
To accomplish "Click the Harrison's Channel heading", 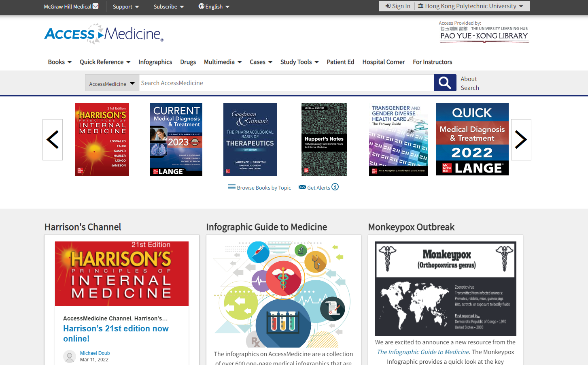I will (83, 227).
